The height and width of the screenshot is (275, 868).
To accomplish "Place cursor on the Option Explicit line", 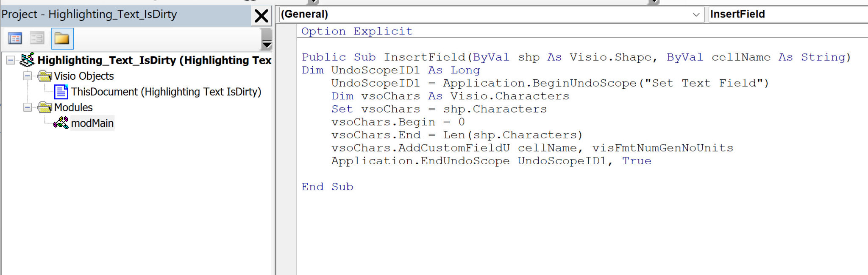I will [x=356, y=31].
